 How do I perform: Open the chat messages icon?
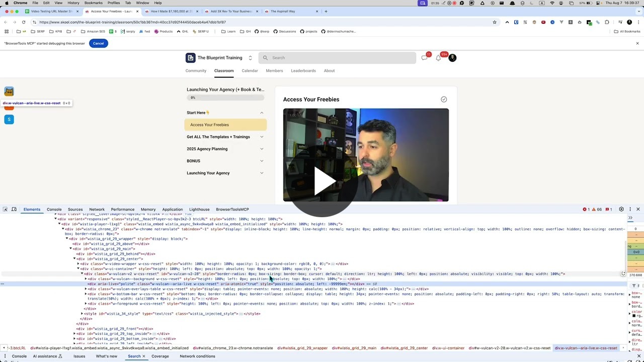[x=425, y=58]
